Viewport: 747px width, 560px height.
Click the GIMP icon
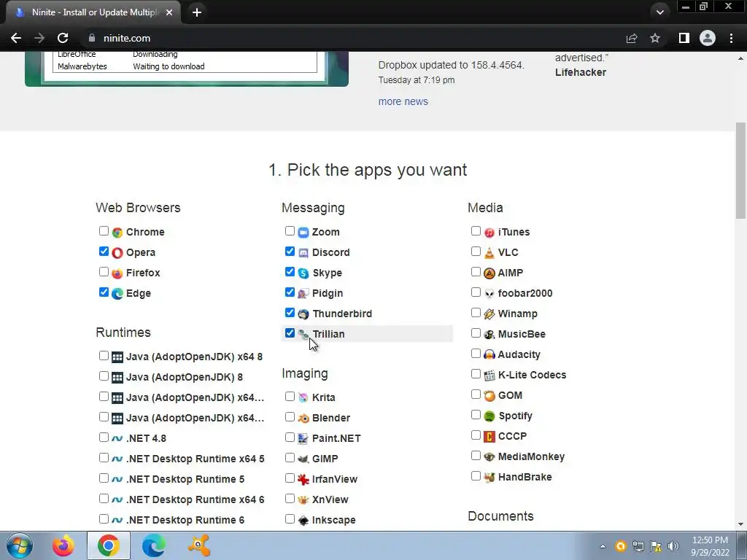click(x=303, y=459)
